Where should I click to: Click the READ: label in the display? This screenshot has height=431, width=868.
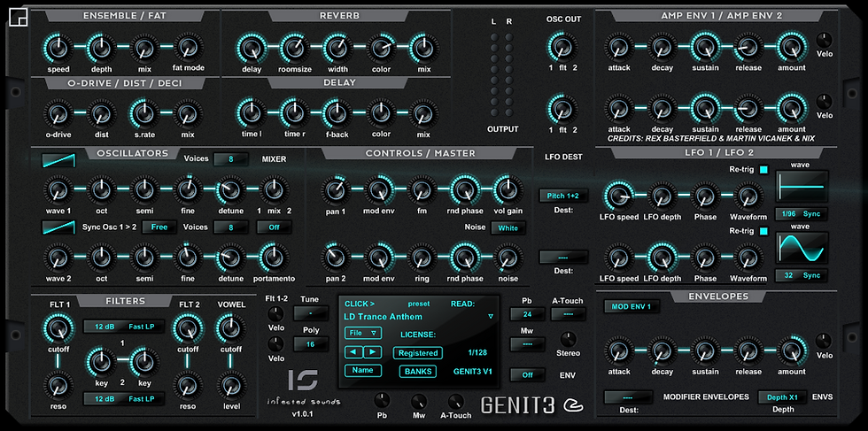point(463,304)
